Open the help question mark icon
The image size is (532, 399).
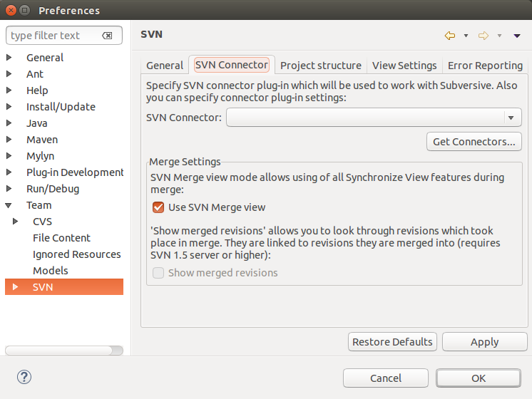[24, 377]
